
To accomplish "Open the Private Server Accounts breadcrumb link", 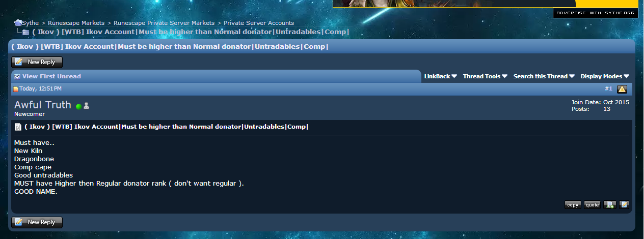I will pyautogui.click(x=259, y=23).
